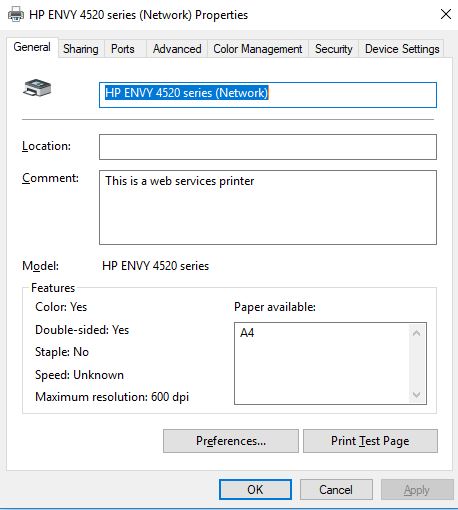Click the 'Color: Yes' feature text

click(61, 307)
